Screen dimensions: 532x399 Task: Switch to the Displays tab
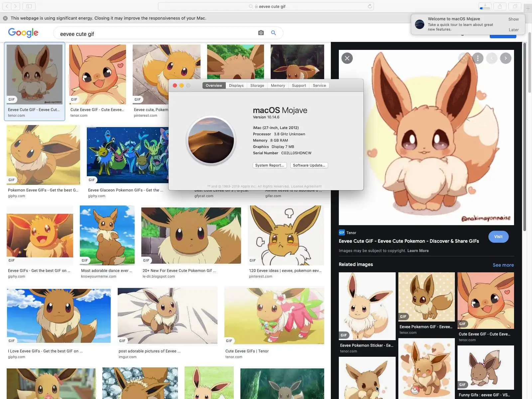pyautogui.click(x=236, y=85)
